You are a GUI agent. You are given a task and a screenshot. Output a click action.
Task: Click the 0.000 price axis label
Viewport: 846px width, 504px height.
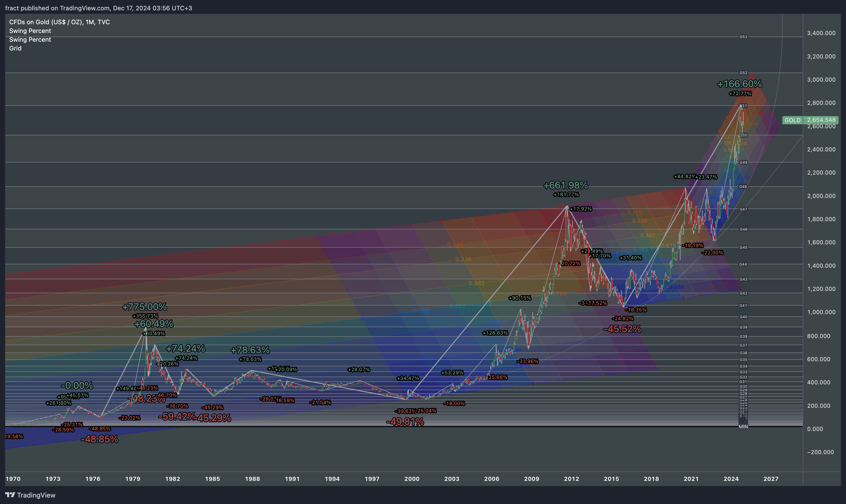(x=815, y=429)
